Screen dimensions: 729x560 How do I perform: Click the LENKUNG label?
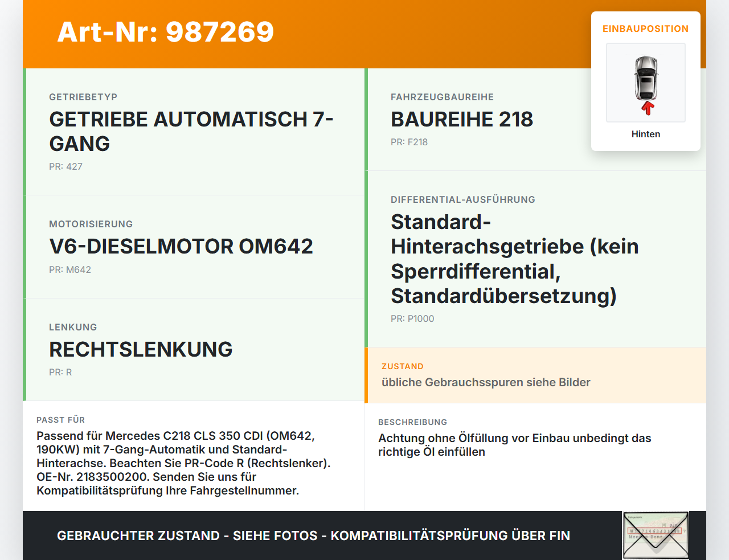(x=73, y=328)
